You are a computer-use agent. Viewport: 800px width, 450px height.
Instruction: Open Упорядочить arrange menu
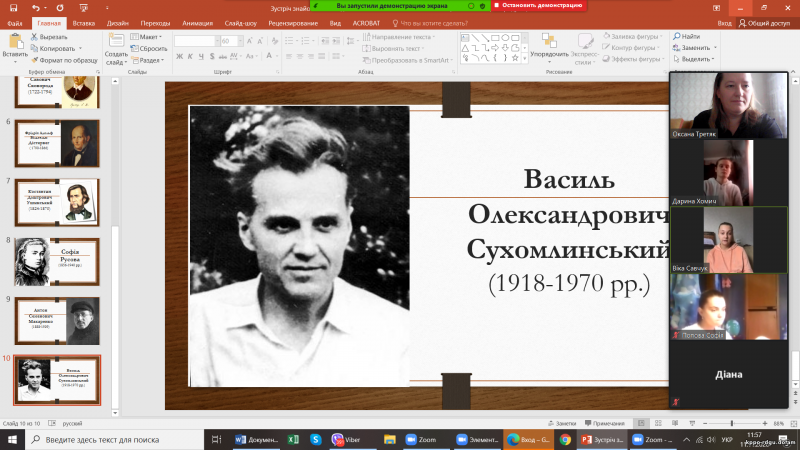tap(549, 49)
